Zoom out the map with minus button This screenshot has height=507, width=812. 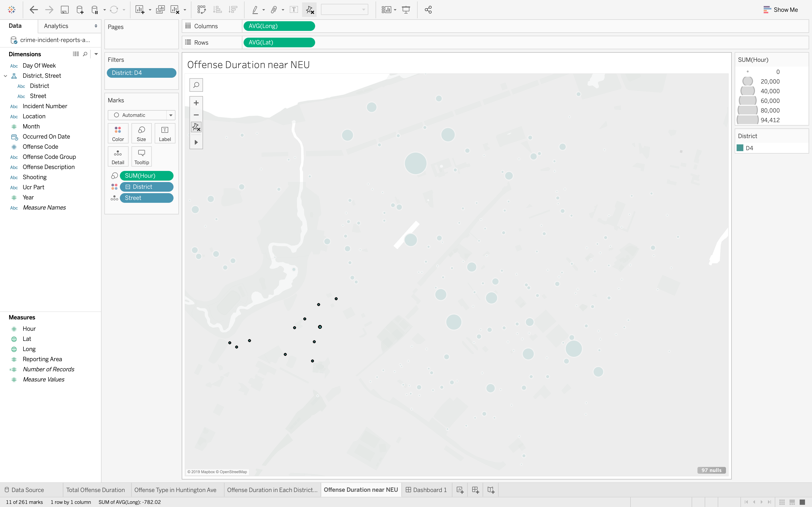(x=196, y=115)
